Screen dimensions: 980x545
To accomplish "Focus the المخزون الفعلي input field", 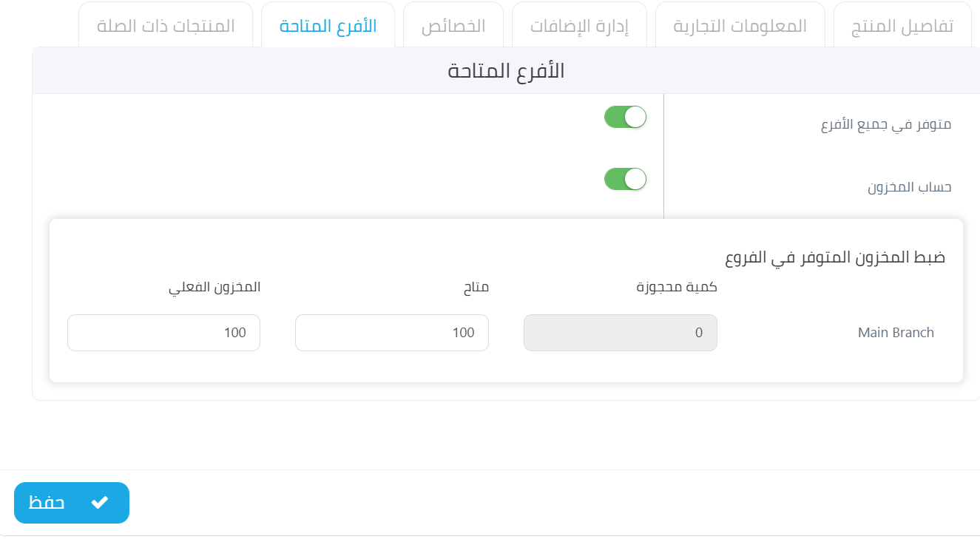I will pos(163,333).
